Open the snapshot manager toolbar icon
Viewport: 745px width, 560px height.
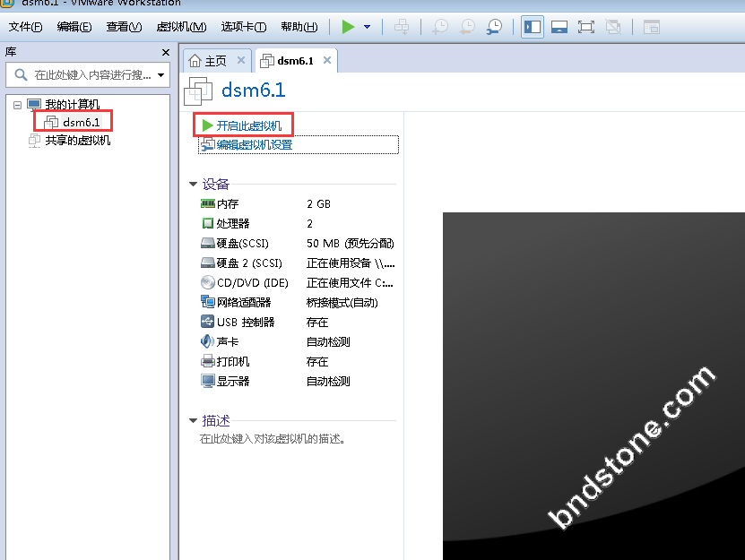tap(495, 27)
